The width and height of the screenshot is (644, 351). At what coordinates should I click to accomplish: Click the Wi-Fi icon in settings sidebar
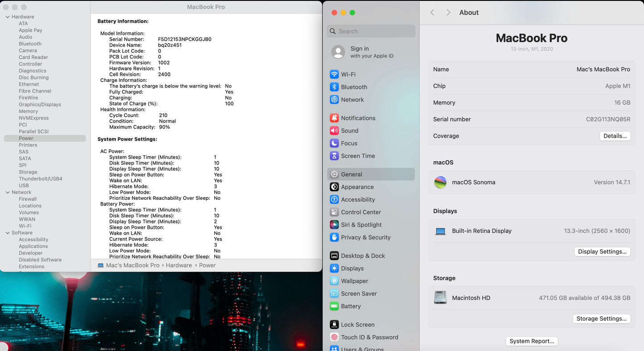(334, 74)
